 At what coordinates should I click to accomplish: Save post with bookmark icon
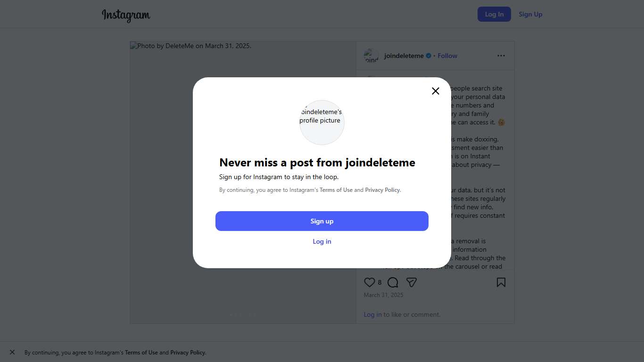click(x=501, y=282)
